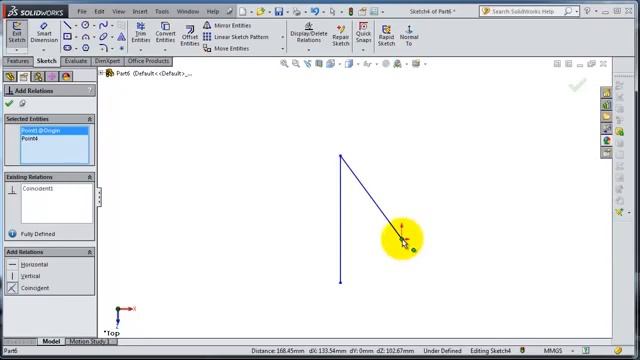Click Quick Snaps tool
The width and height of the screenshot is (640, 360).
pyautogui.click(x=363, y=33)
